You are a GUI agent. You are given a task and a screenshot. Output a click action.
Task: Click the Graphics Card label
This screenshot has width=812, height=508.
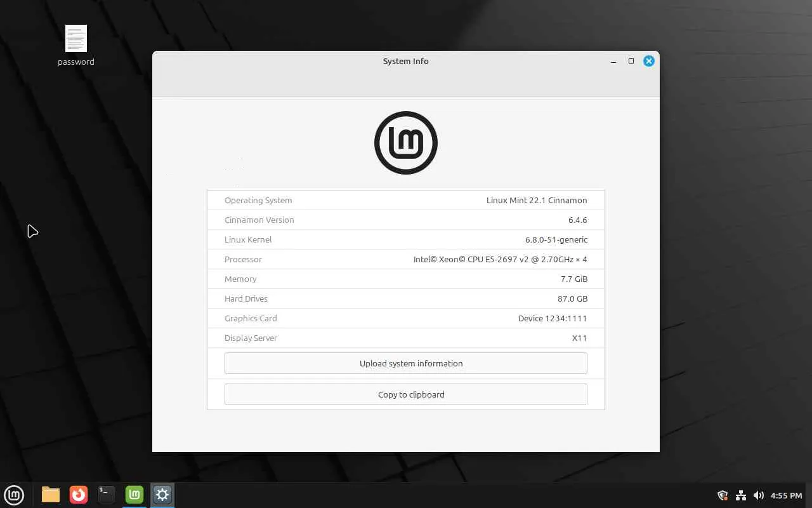click(251, 318)
